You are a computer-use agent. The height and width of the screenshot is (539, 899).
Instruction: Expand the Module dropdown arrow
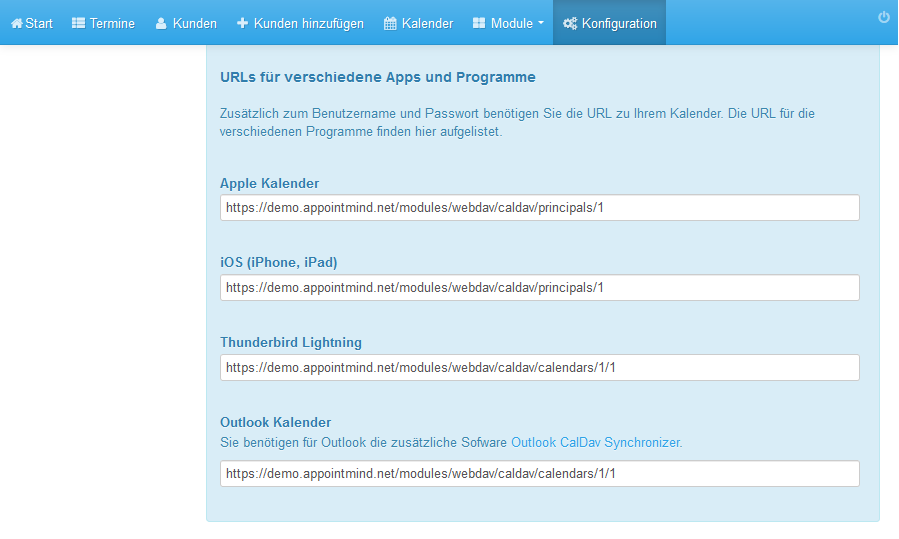point(541,24)
